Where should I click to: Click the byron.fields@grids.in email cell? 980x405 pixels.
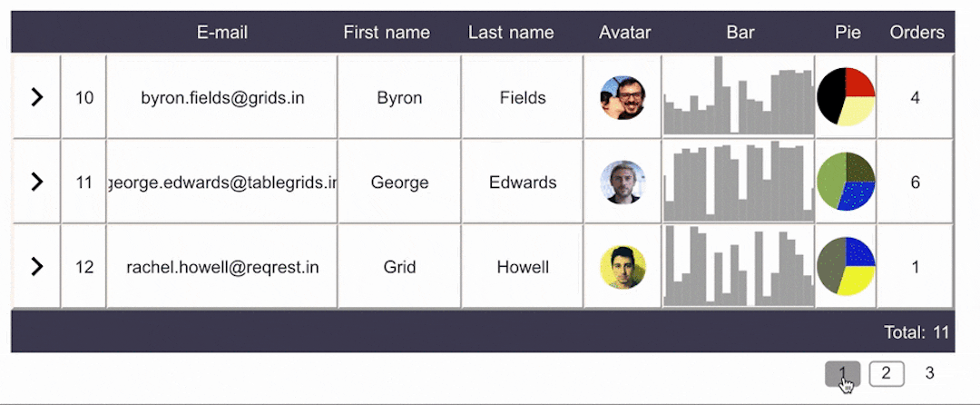[222, 97]
